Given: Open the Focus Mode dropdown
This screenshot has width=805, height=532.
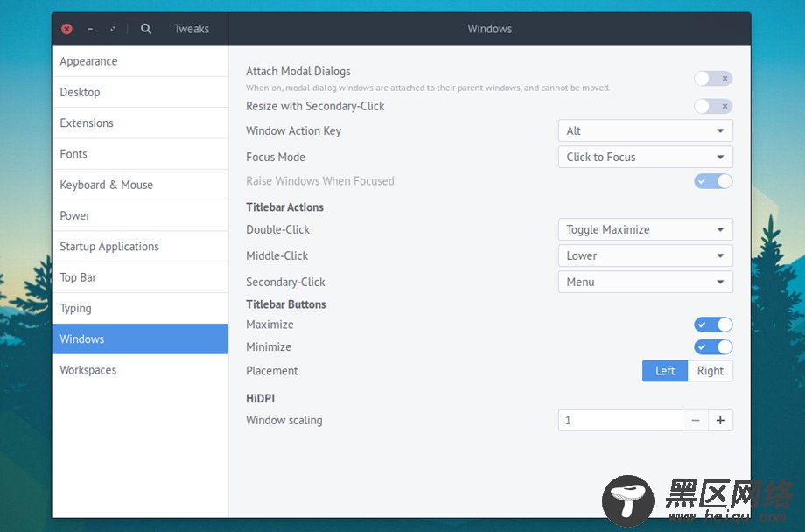Looking at the screenshot, I should [646, 157].
